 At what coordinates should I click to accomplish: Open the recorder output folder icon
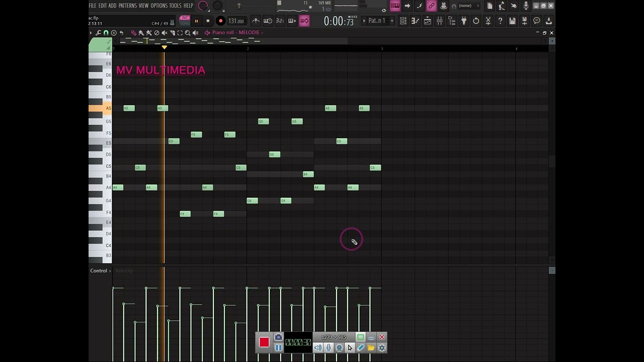pyautogui.click(x=371, y=347)
